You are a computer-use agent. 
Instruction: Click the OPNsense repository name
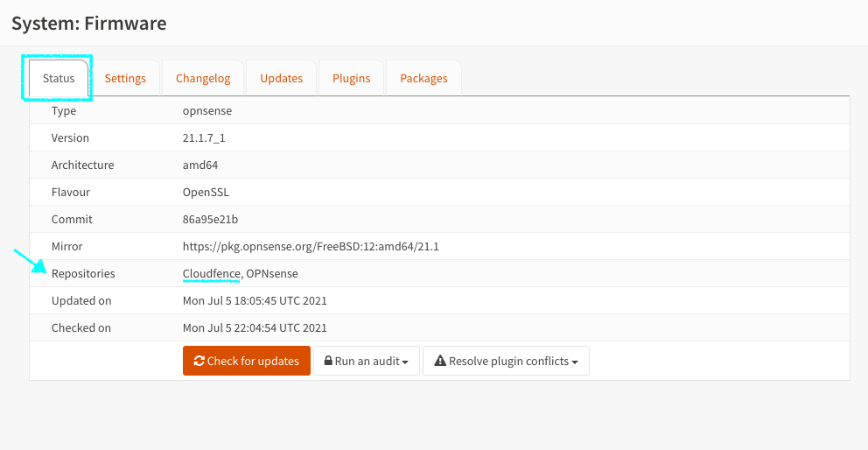pos(272,273)
